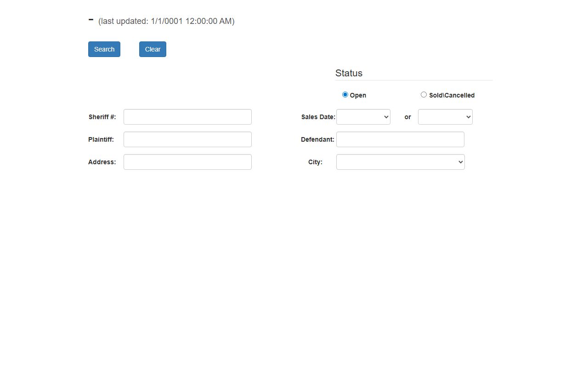Open the first Sales Date dropdown
Viewport: 588px width, 368px height.
tap(363, 117)
